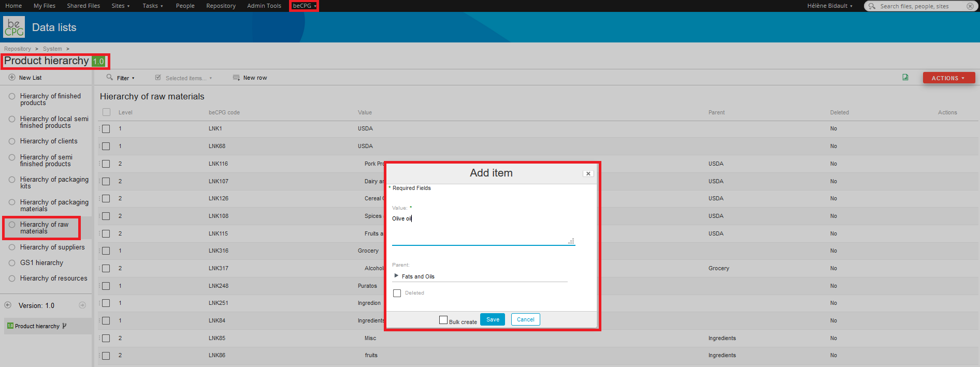This screenshot has width=980, height=367.
Task: Select the GS1 hierarchy list
Action: click(x=41, y=263)
